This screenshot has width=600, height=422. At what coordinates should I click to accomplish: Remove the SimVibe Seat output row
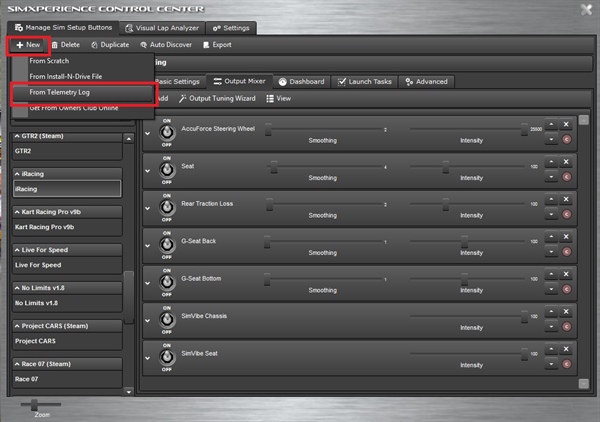click(566, 349)
